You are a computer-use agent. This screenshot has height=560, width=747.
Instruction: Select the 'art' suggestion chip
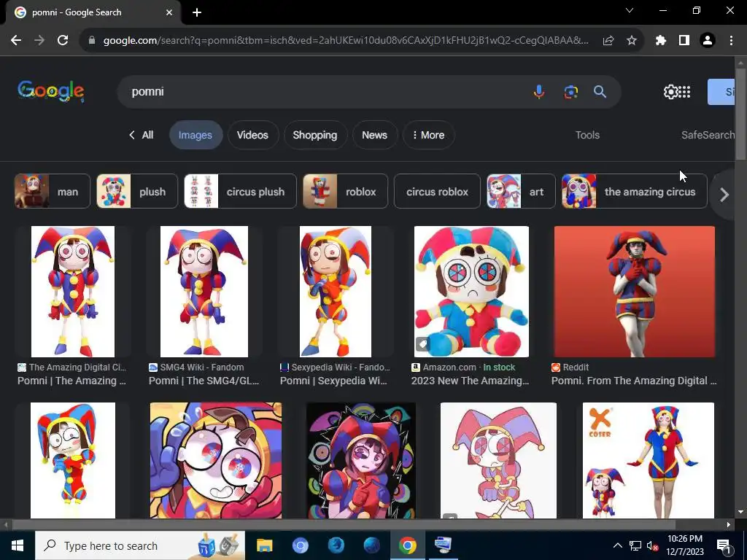(521, 192)
